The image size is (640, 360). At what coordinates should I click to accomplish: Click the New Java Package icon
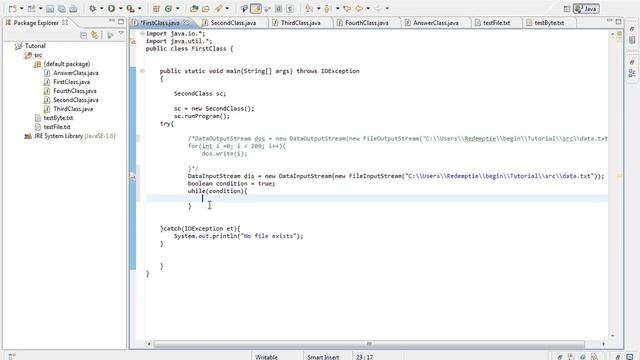tap(156, 8)
